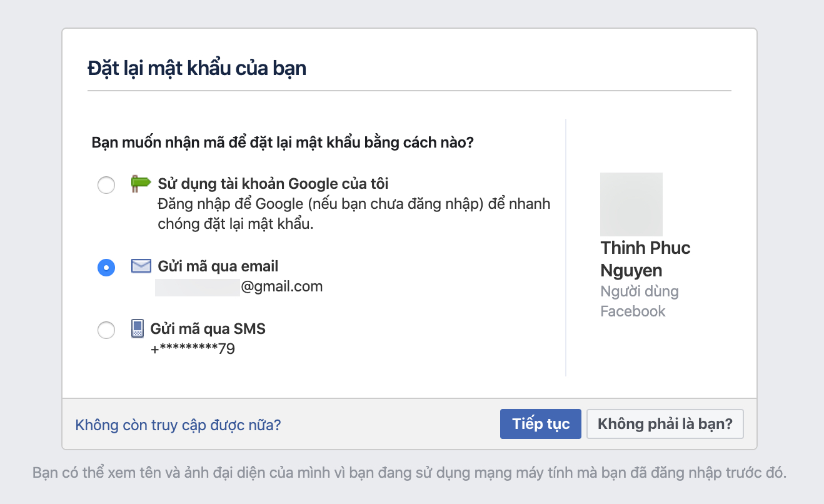Click the profile picture placeholder
The height and width of the screenshot is (504, 824).
pyautogui.click(x=631, y=204)
